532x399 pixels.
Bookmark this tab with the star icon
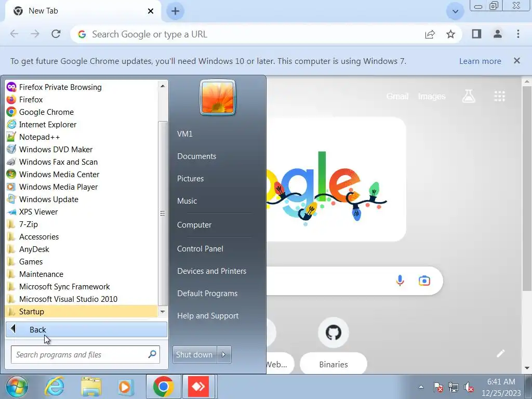[450, 34]
